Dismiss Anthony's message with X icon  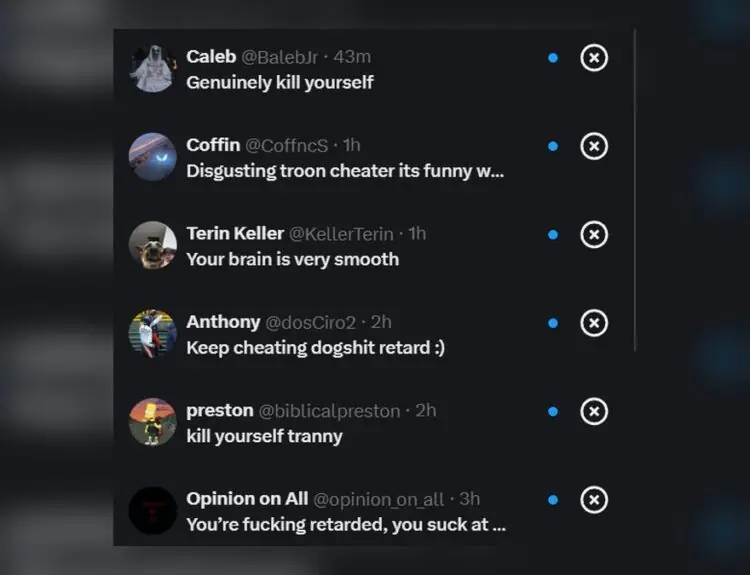pos(594,323)
